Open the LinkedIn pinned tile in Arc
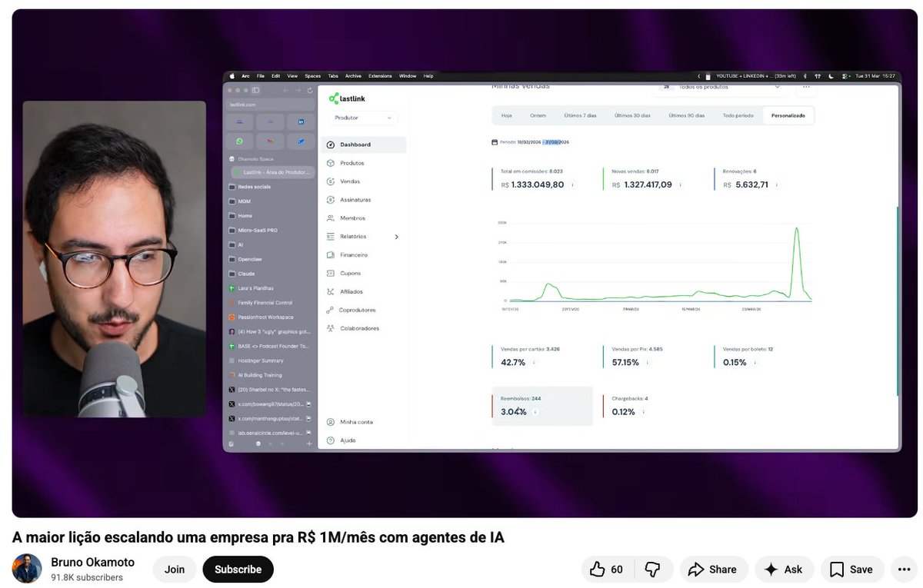The width and height of the screenshot is (923, 588). [301, 122]
